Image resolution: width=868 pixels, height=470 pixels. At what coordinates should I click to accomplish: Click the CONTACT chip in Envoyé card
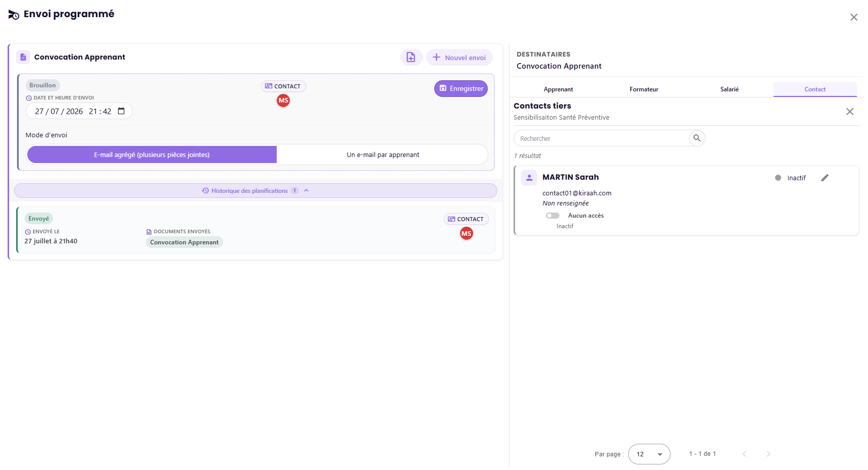click(x=466, y=219)
